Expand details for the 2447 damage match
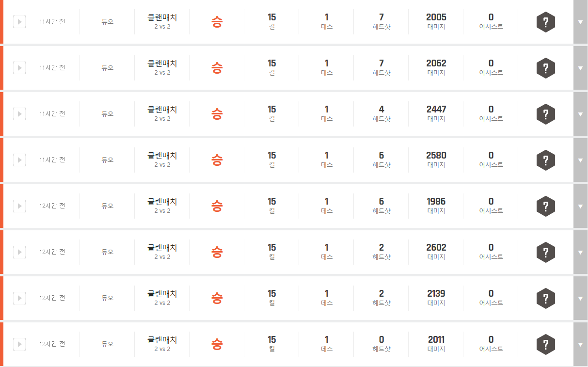This screenshot has height=367, width=588. [x=580, y=114]
